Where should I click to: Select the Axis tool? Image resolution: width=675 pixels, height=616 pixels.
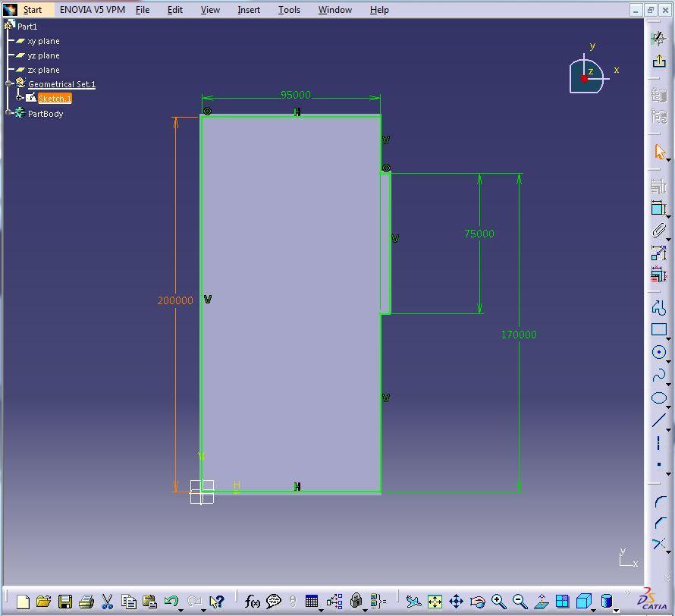tap(658, 443)
